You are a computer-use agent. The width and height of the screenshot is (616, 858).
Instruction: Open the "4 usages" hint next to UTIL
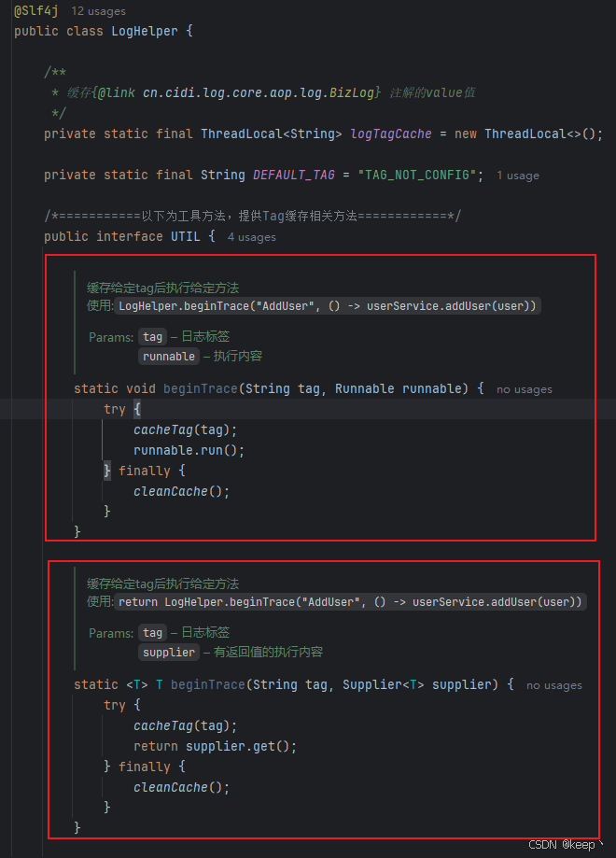(x=252, y=237)
